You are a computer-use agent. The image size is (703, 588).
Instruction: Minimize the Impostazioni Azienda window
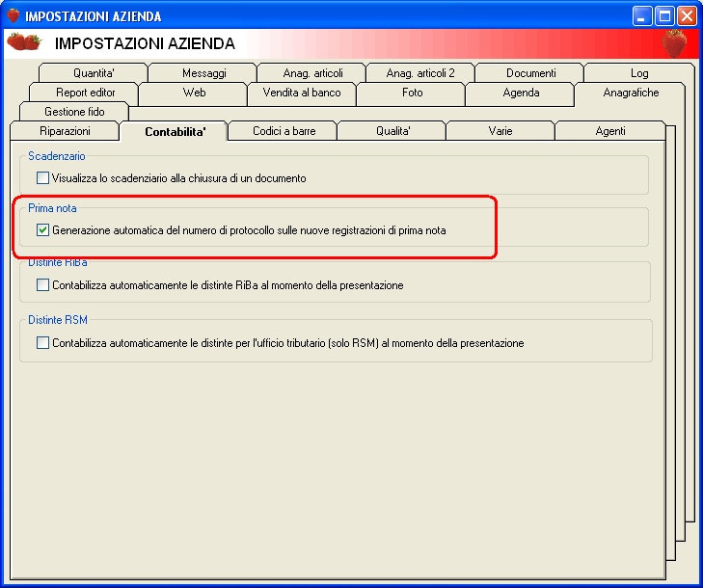click(x=642, y=16)
